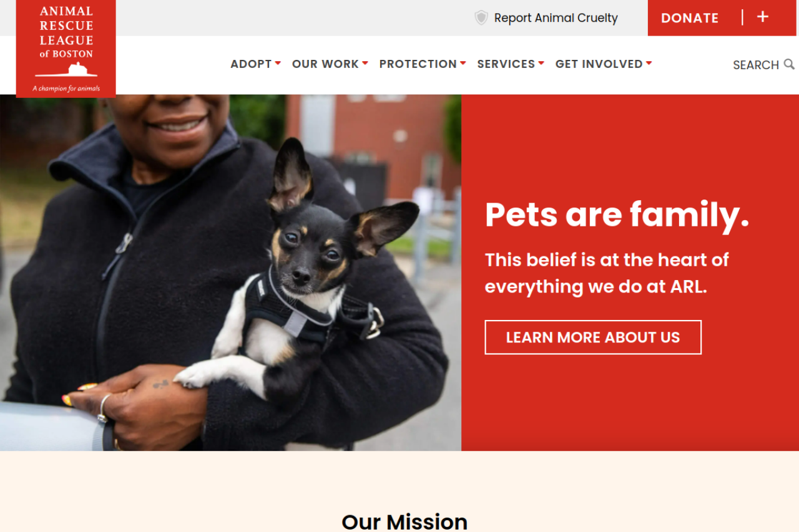Screen dimensions: 799x532
Task: Select the Services menu item
Action: (506, 64)
